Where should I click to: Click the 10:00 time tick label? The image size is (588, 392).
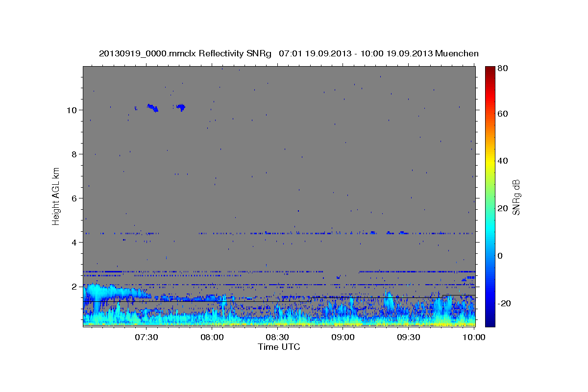pyautogui.click(x=474, y=337)
